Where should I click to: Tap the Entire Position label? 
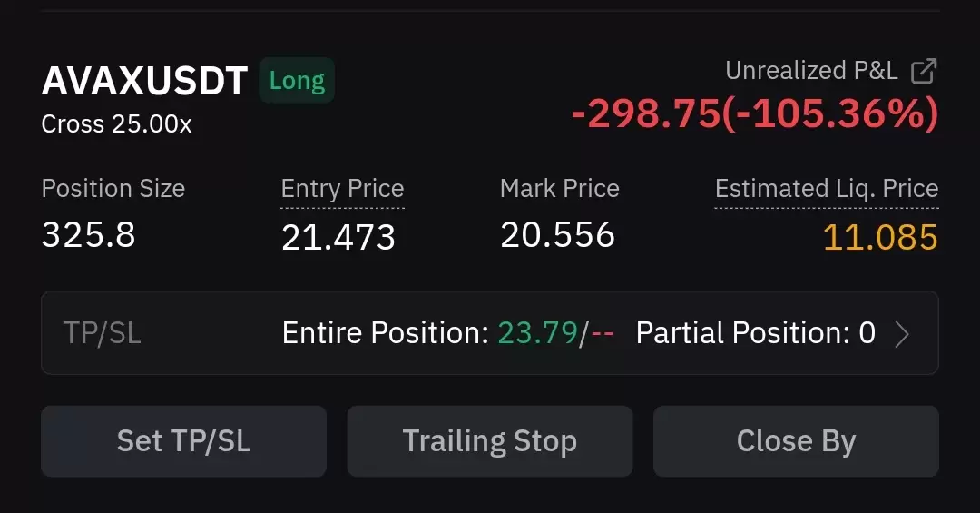(x=385, y=333)
